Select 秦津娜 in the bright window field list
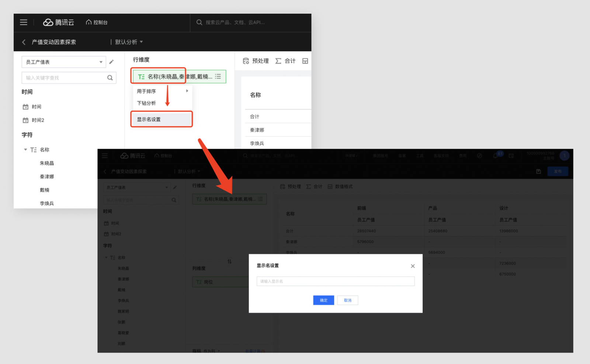This screenshot has height=364, width=590. click(47, 177)
